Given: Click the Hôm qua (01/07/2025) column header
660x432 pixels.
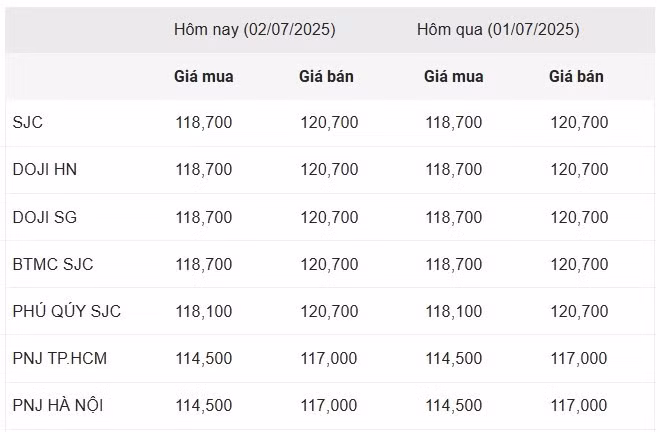Looking at the screenshot, I should tap(498, 29).
